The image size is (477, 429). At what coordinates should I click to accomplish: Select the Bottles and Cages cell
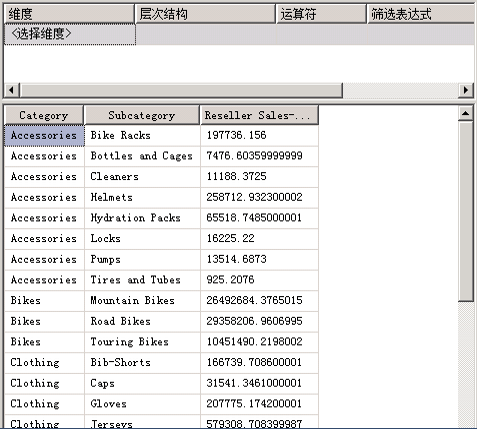point(142,156)
